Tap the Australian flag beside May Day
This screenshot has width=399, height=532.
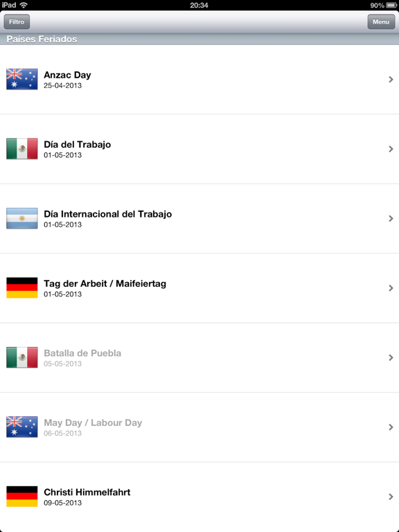tap(22, 427)
